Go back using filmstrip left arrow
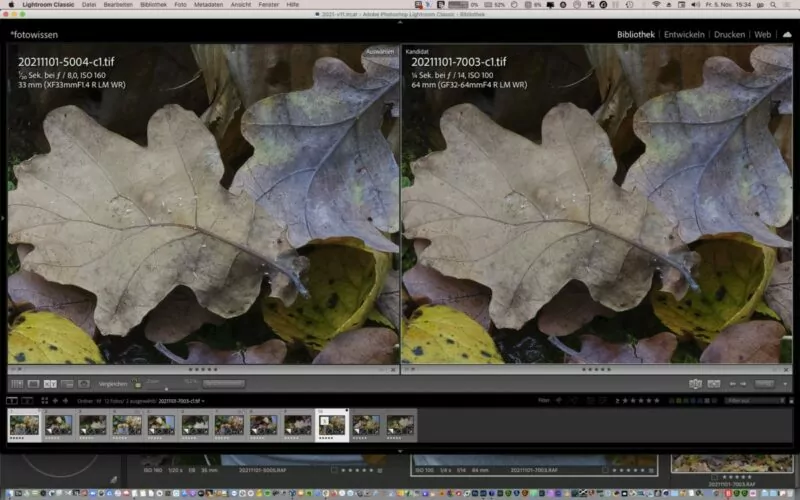800x500 pixels. click(x=55, y=401)
